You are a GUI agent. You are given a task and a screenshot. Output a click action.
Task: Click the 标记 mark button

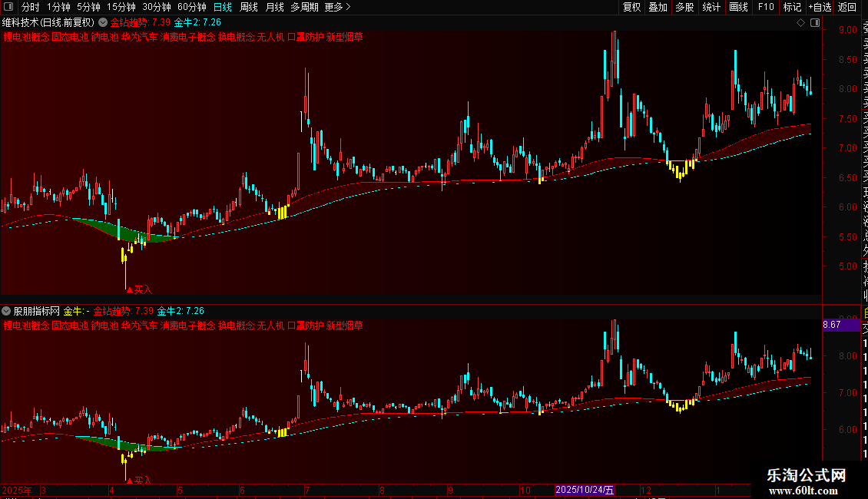click(792, 7)
